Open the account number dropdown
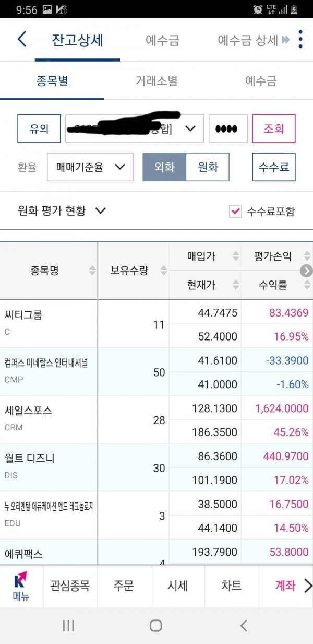Viewport: 313px width, 644px height. pos(190,128)
